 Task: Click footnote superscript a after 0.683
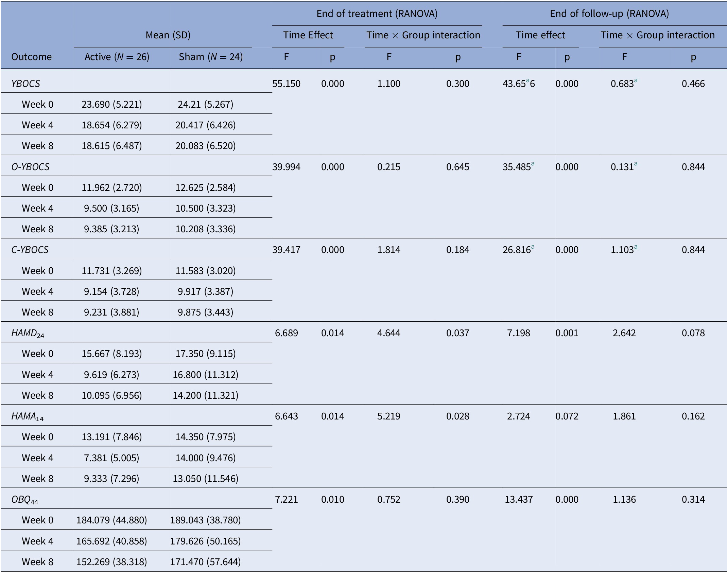[x=636, y=81]
